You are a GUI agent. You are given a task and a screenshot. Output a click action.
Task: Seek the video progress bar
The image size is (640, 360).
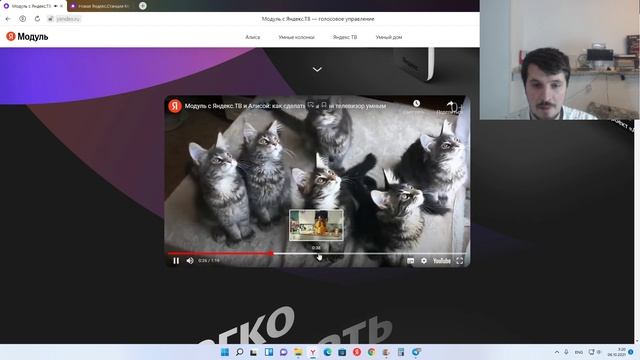(317, 253)
